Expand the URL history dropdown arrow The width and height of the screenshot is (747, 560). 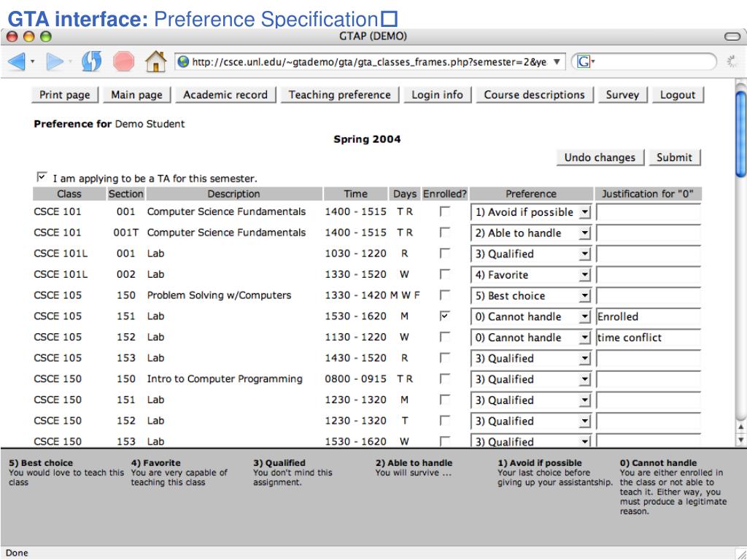click(557, 62)
